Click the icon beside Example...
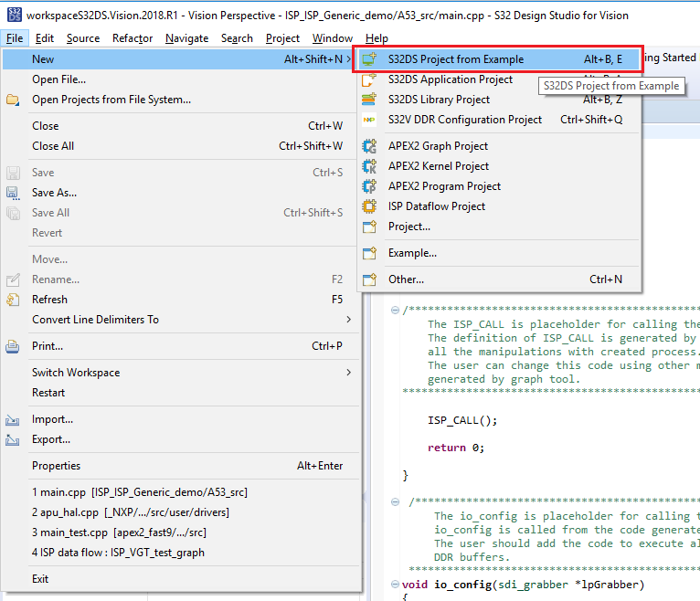700x601 pixels. [x=369, y=253]
